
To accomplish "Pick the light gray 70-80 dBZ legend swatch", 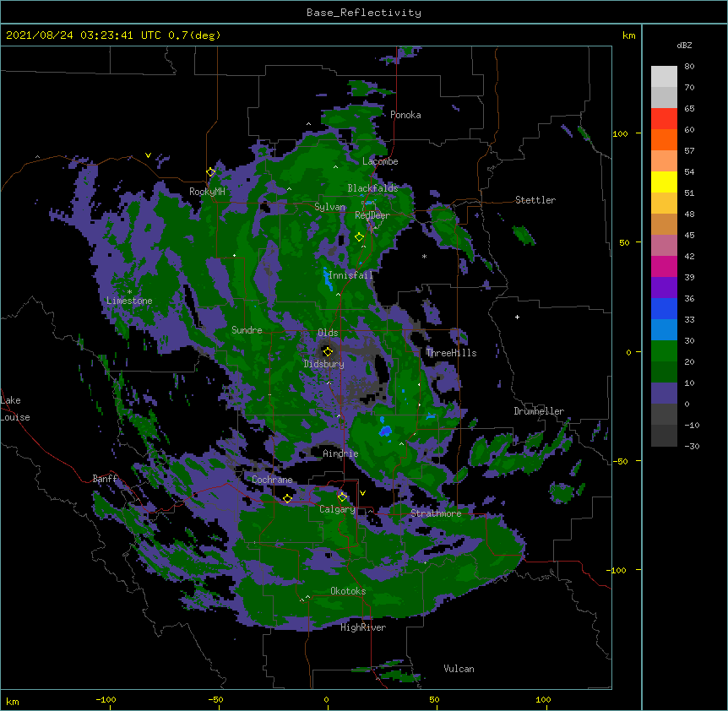I will coord(664,76).
